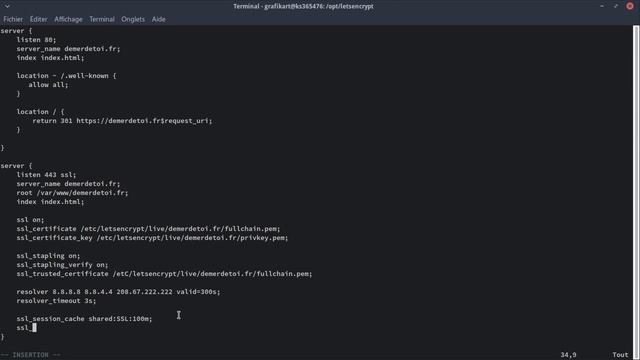The height and width of the screenshot is (360, 640).
Task: Open the Affichage menu
Action: pyautogui.click(x=68, y=19)
